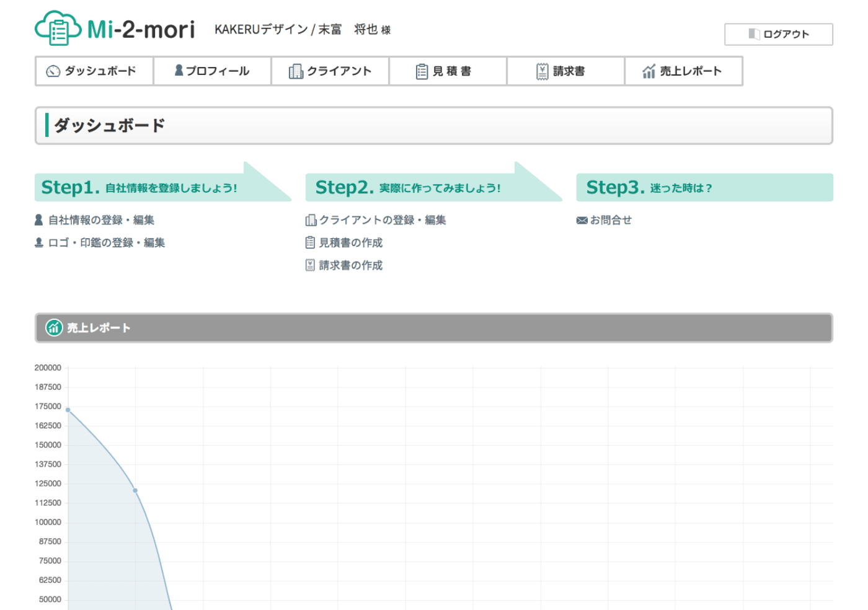Click the person icon beside 自社情報の登録・編集
The height and width of the screenshot is (610, 868).
click(39, 219)
